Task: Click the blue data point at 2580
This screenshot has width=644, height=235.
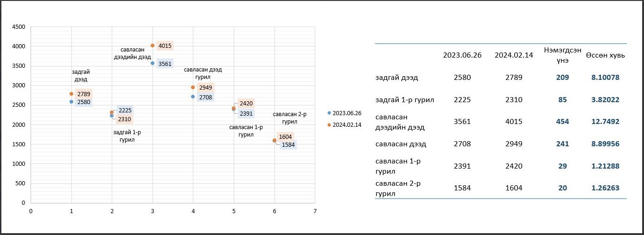Action: tap(71, 102)
